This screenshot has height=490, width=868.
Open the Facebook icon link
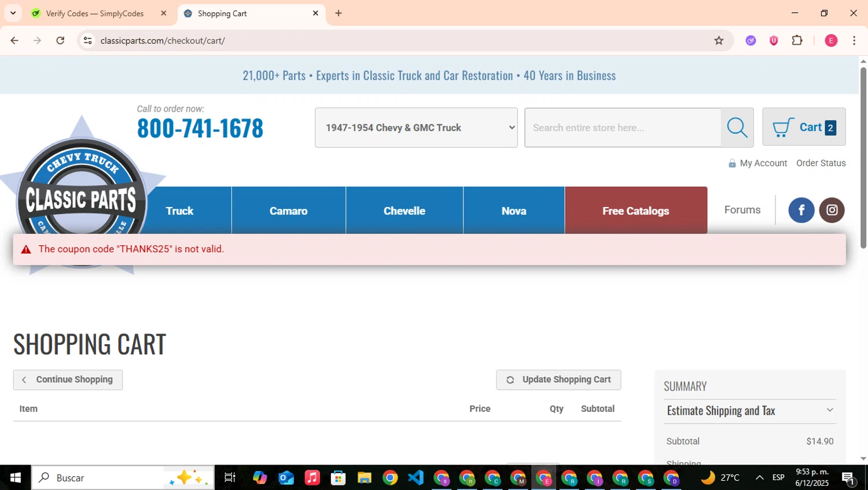[x=801, y=210]
